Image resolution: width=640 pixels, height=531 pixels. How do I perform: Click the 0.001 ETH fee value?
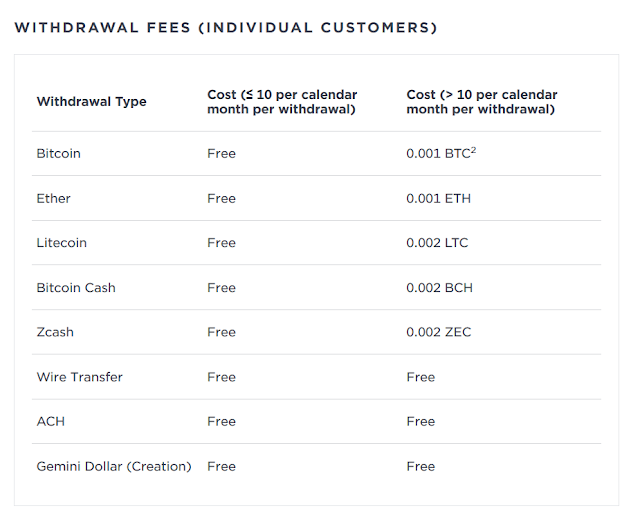coord(438,198)
